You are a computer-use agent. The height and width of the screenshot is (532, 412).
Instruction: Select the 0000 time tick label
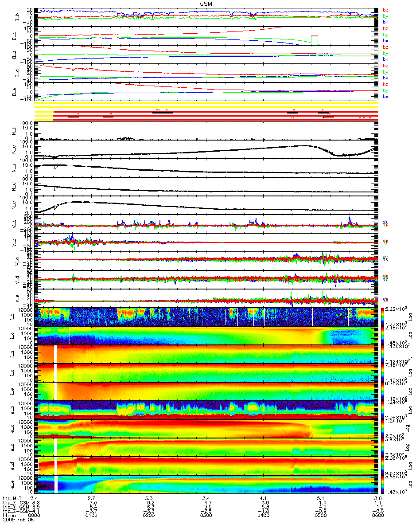(35, 516)
